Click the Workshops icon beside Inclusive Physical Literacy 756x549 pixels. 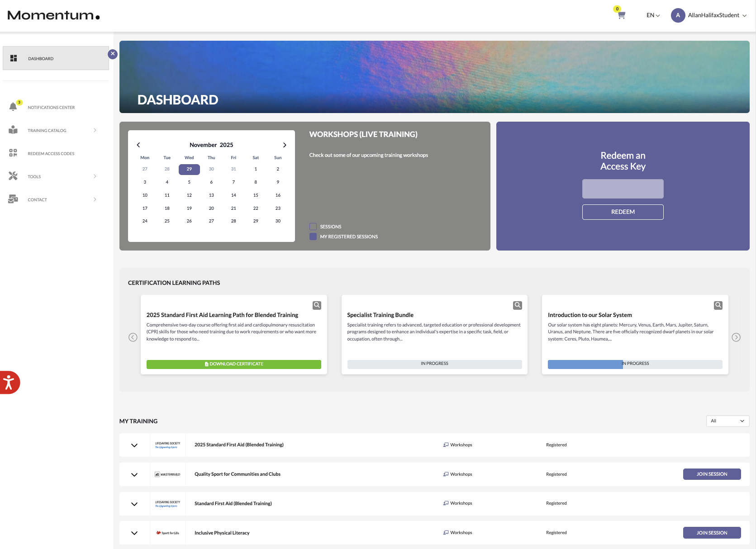coord(446,532)
